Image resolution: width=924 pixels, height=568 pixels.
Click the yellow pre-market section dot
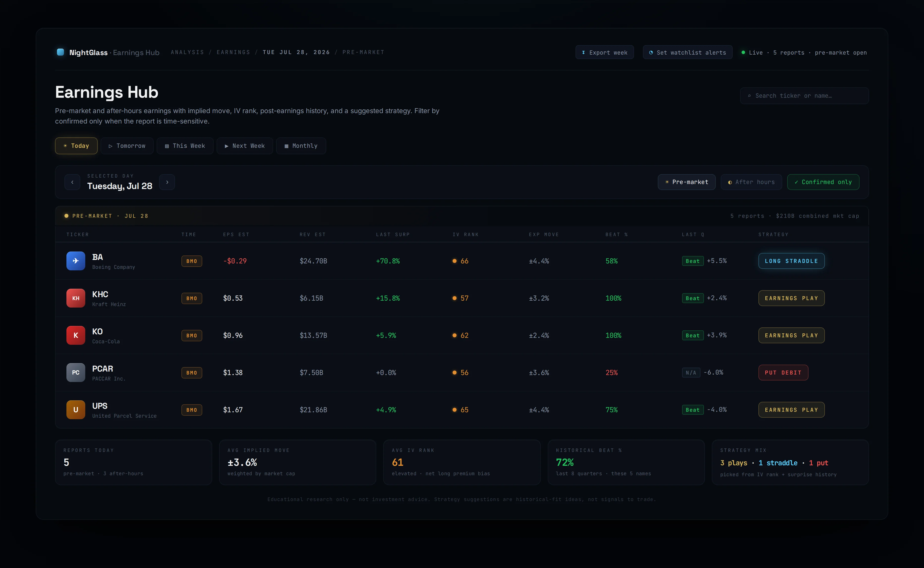[66, 216]
